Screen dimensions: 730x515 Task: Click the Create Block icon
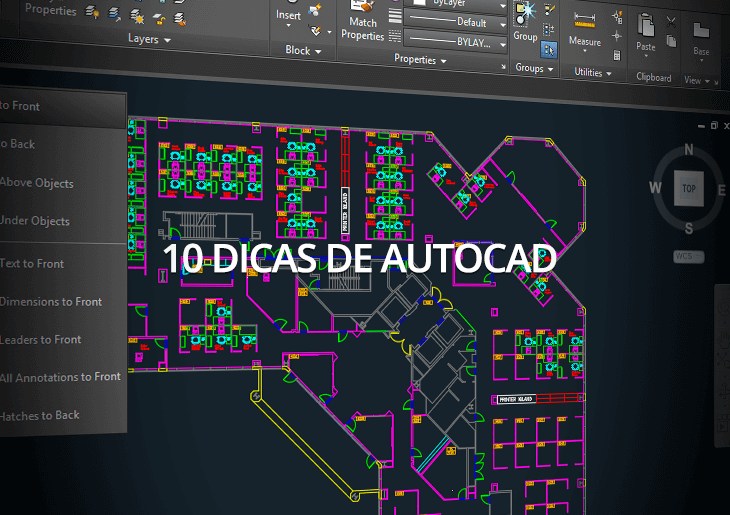coord(316,9)
